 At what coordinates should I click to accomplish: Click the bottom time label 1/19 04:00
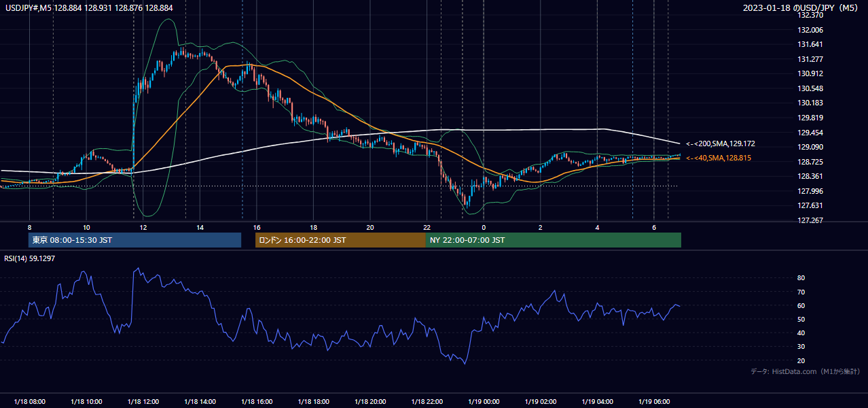(597, 401)
